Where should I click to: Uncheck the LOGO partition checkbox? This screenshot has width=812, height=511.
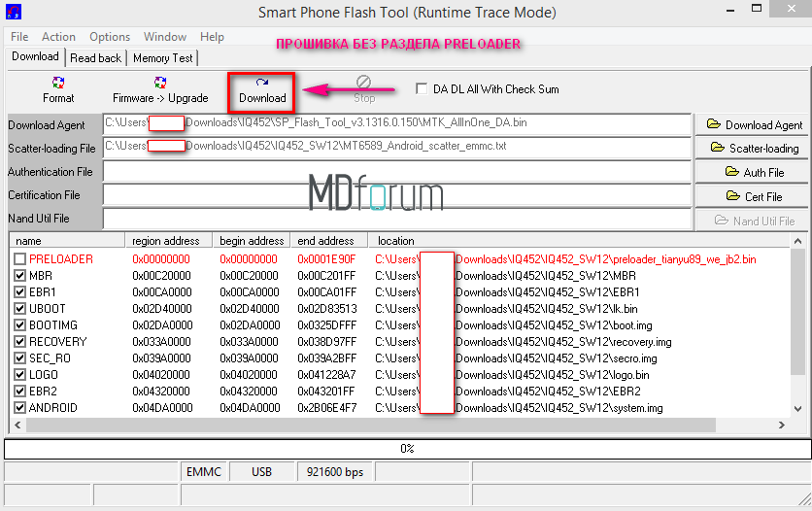pyautogui.click(x=19, y=374)
